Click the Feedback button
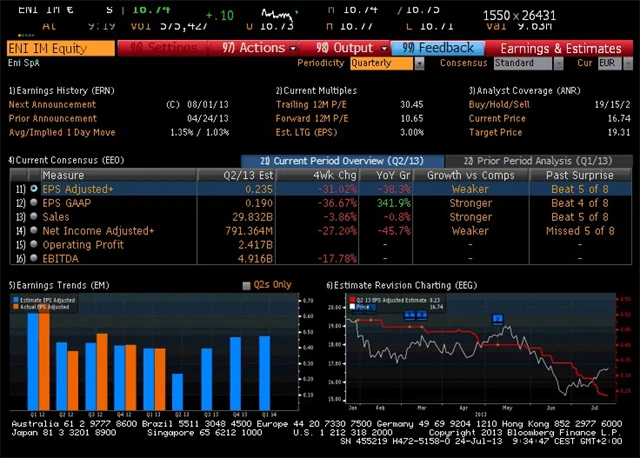This screenshot has width=640, height=458. tap(439, 48)
